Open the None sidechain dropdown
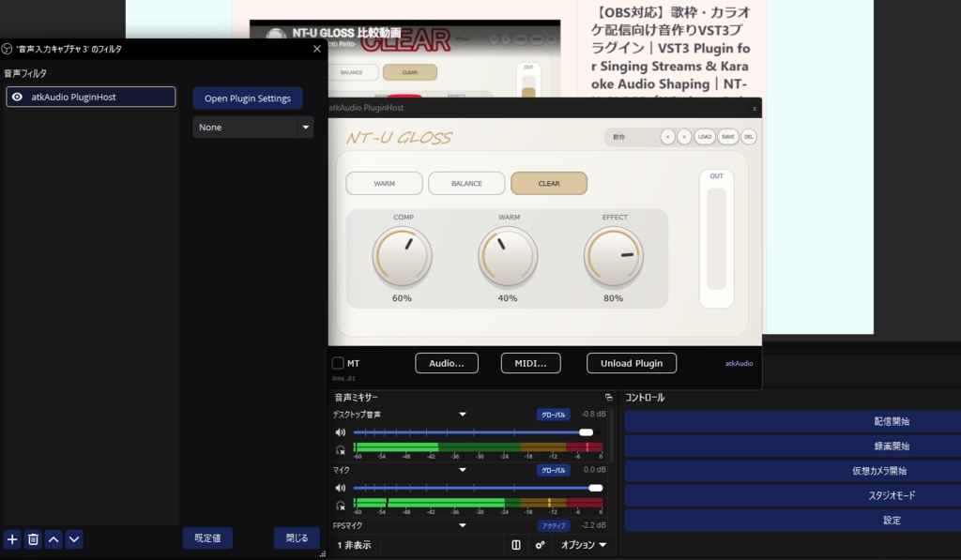This screenshot has height=560, width=961. [253, 127]
